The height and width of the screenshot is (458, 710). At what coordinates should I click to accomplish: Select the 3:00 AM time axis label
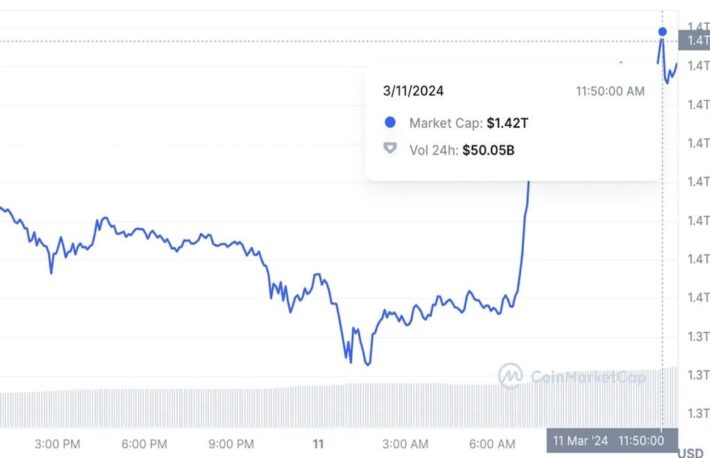tap(406, 443)
